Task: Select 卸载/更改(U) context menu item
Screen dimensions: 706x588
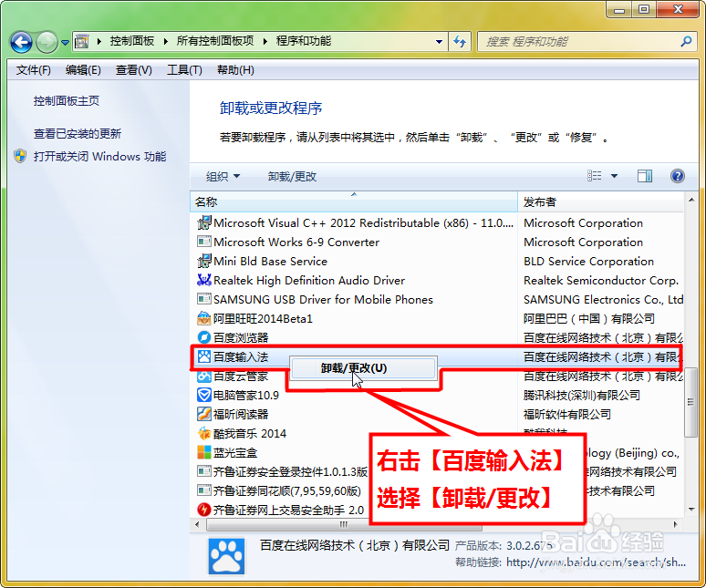Action: pos(363,368)
